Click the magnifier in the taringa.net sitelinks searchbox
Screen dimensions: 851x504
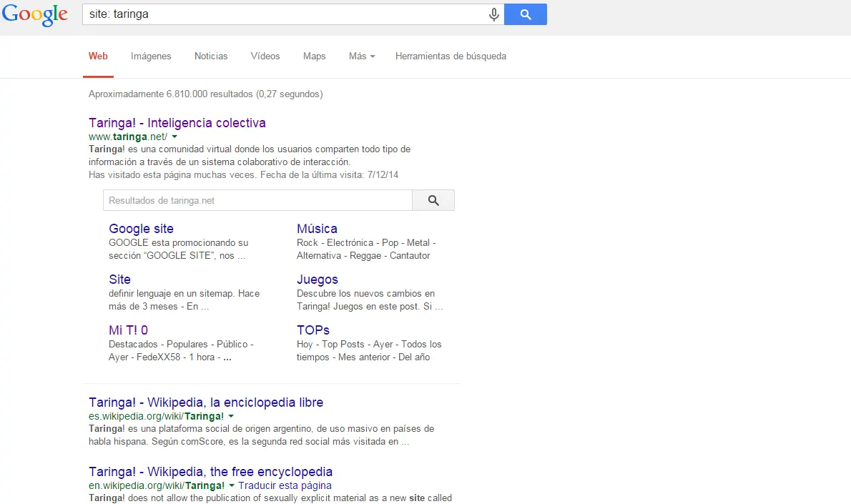point(433,200)
